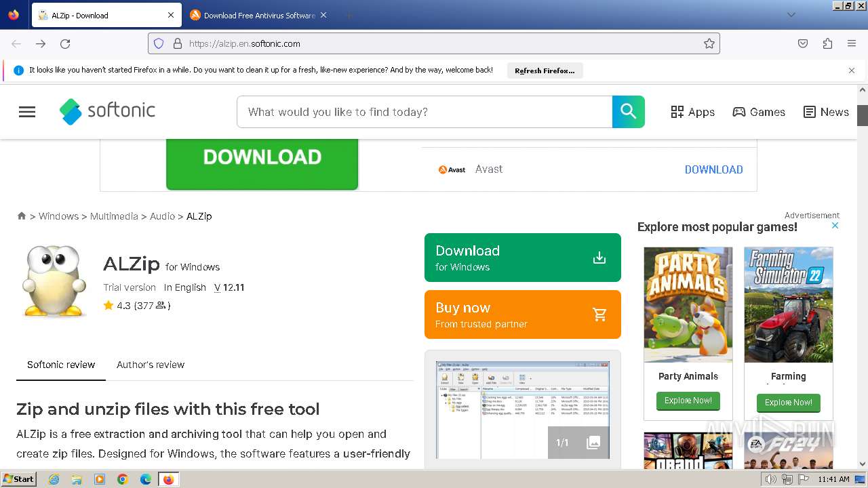Switch to ALZip - Download tab
This screenshot has height=488, width=868.
105,15
